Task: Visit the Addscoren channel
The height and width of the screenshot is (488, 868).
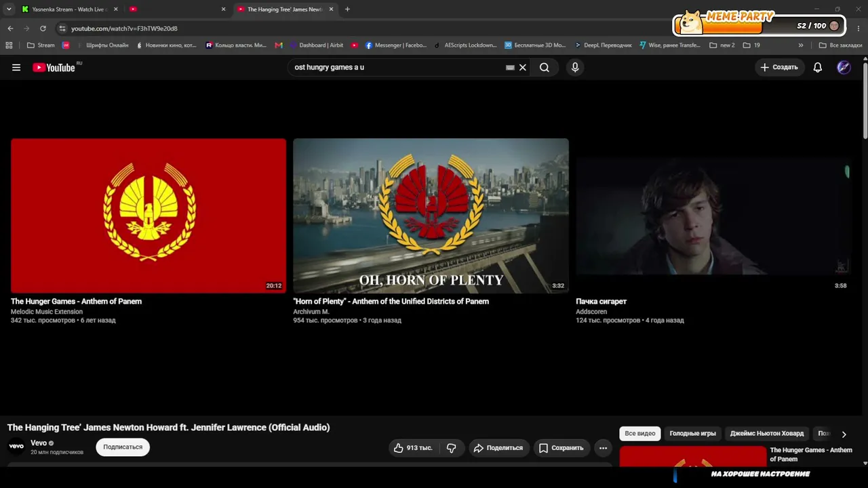Action: pyautogui.click(x=591, y=312)
